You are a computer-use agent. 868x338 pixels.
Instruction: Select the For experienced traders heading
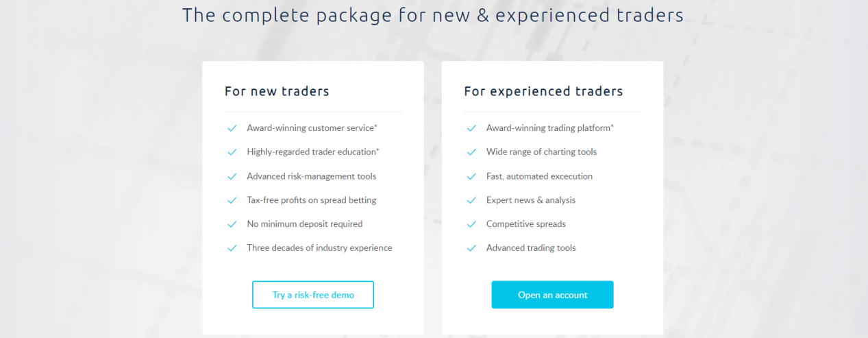pyautogui.click(x=543, y=91)
